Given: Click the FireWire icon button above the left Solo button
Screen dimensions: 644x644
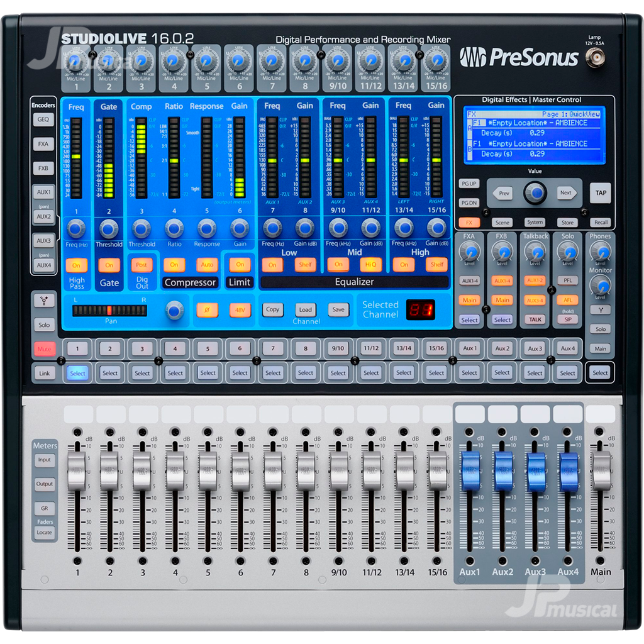Looking at the screenshot, I should click(44, 300).
